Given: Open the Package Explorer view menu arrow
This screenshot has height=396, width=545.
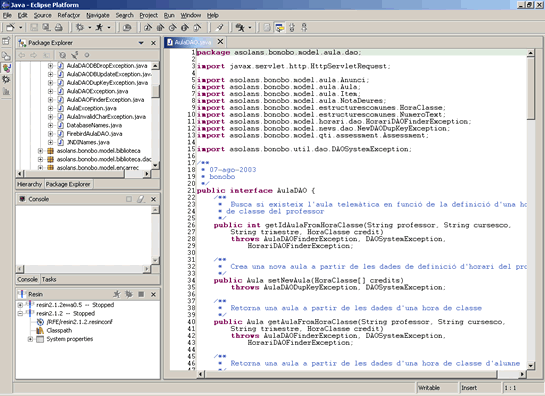Looking at the screenshot, I should click(141, 43).
